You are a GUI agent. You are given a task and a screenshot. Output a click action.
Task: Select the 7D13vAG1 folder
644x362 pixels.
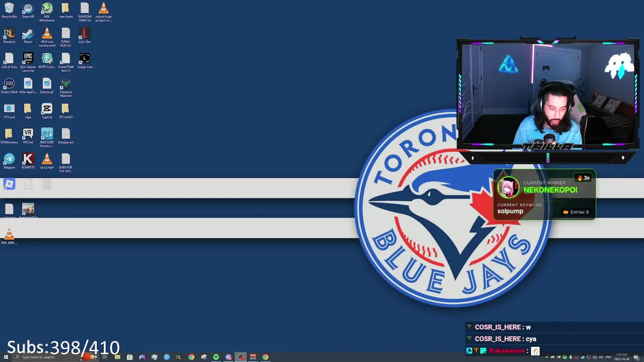coord(65,111)
